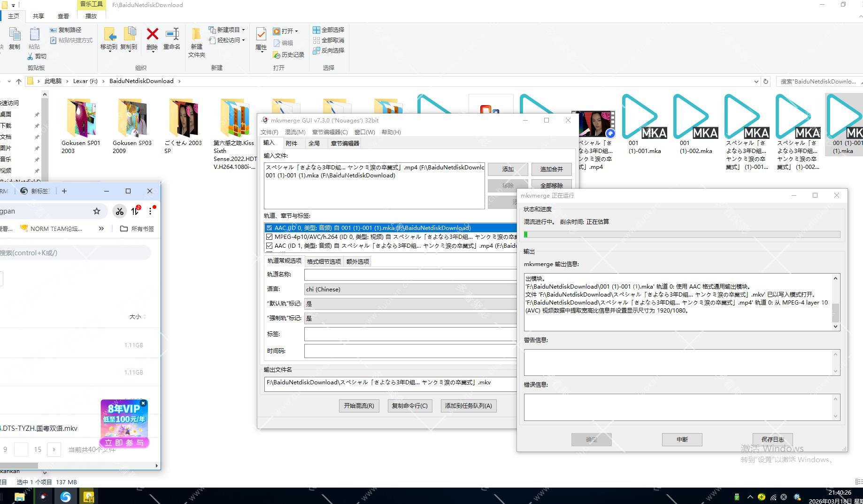Image resolution: width=863 pixels, height=504 pixels.
Task: Click the Move To folder icon
Action: [109, 35]
